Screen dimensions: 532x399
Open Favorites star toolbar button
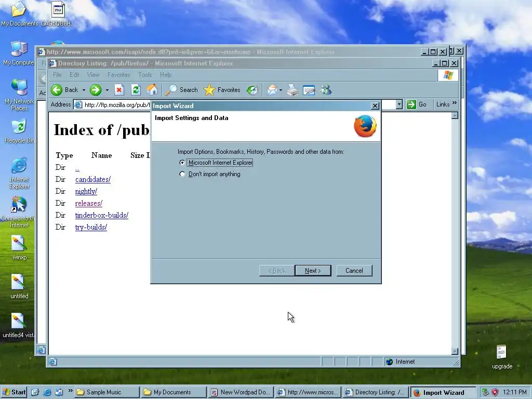pos(221,90)
